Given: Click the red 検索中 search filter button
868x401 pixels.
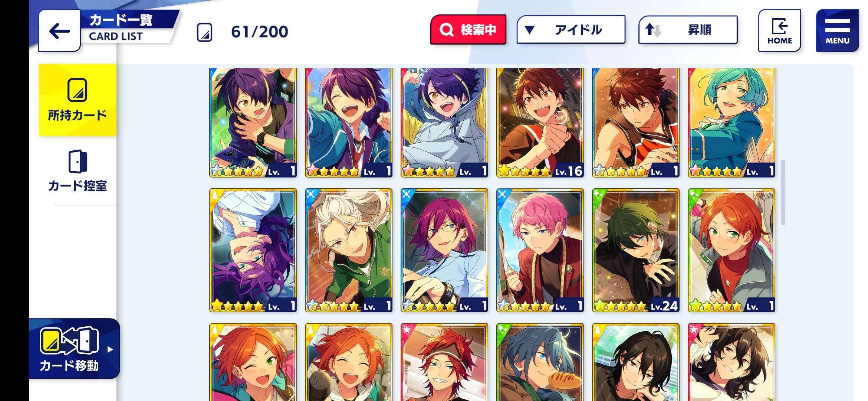Looking at the screenshot, I should pyautogui.click(x=468, y=30).
